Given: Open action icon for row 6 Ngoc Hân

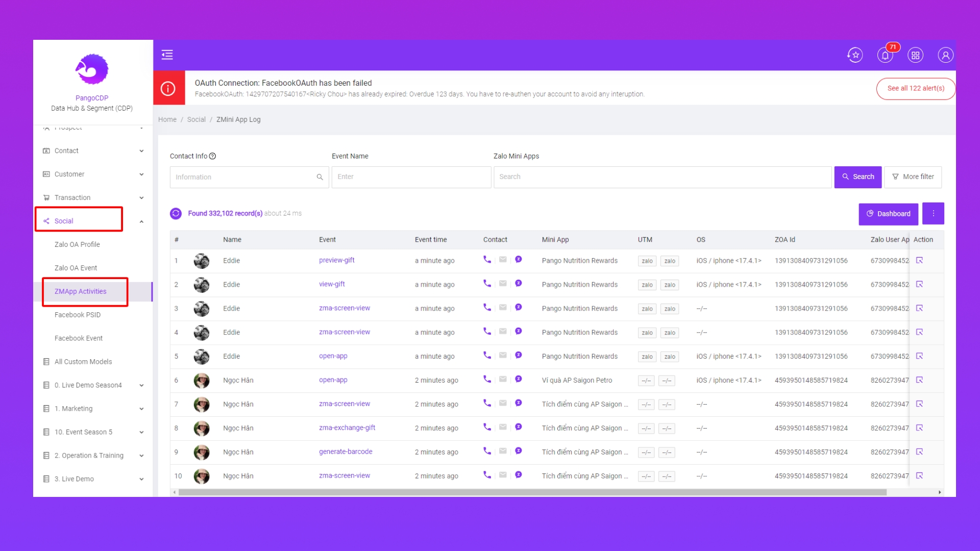Looking at the screenshot, I should click(919, 380).
